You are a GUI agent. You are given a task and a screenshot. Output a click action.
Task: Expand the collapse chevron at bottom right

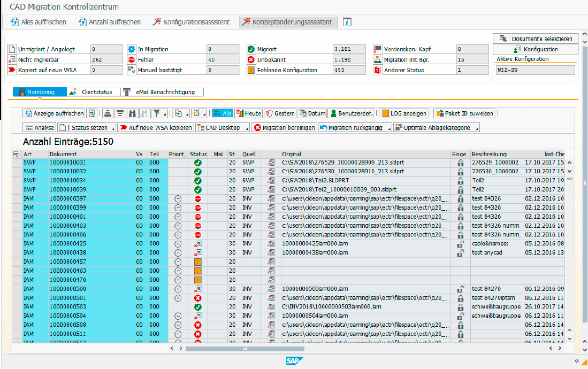576,361
